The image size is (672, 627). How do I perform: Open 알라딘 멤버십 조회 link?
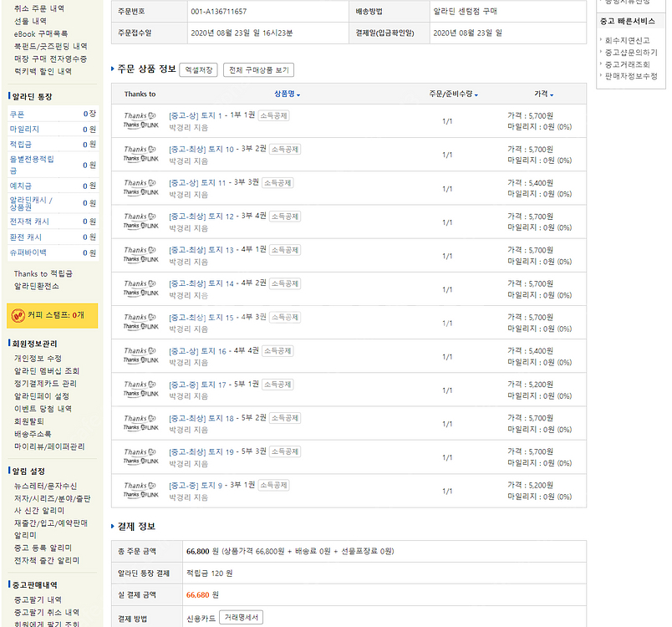tap(47, 370)
